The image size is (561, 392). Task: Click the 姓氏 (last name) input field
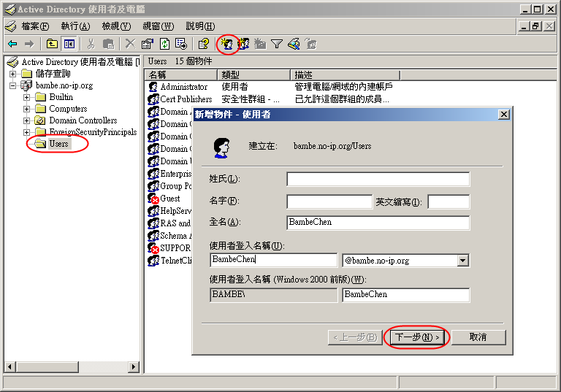[378, 179]
